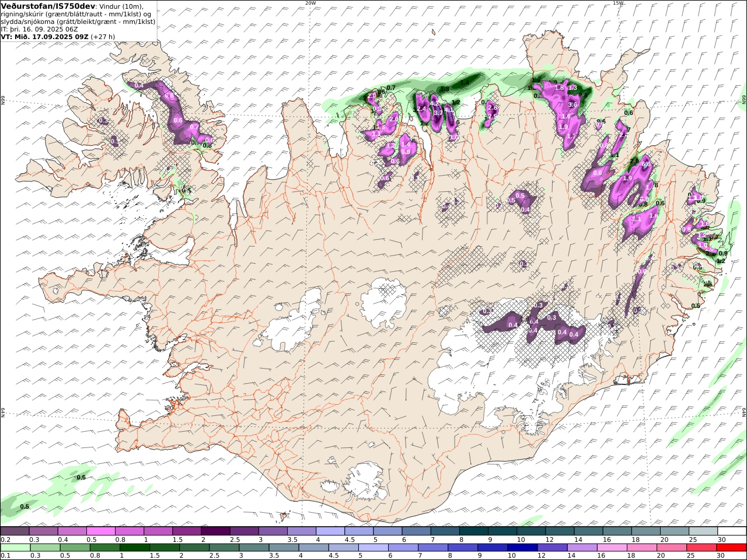Screen dimensions: 747x560
Task: Pick the bright red 30 swatch in rain legend
Action: point(731,547)
